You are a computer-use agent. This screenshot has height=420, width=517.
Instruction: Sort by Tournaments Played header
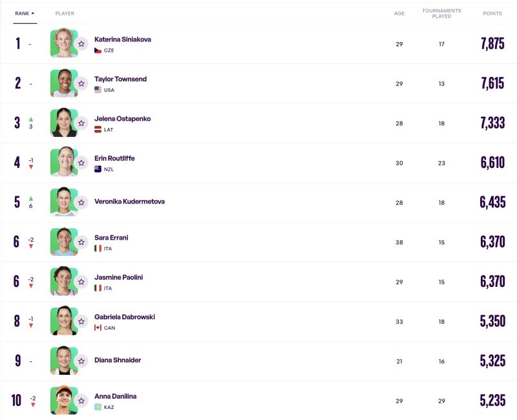tap(441, 14)
